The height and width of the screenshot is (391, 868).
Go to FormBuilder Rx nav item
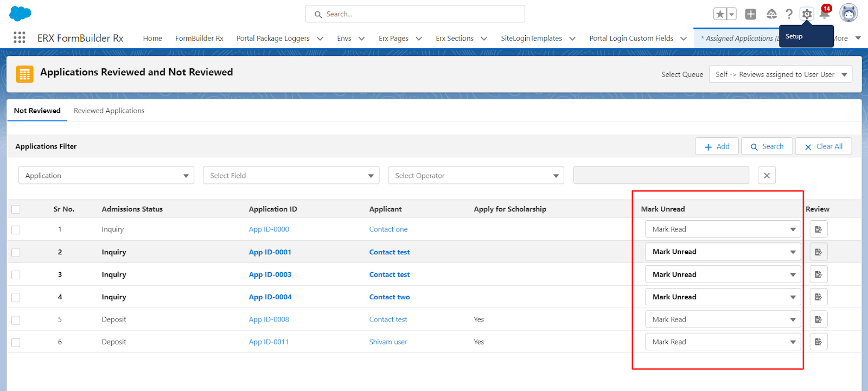199,39
